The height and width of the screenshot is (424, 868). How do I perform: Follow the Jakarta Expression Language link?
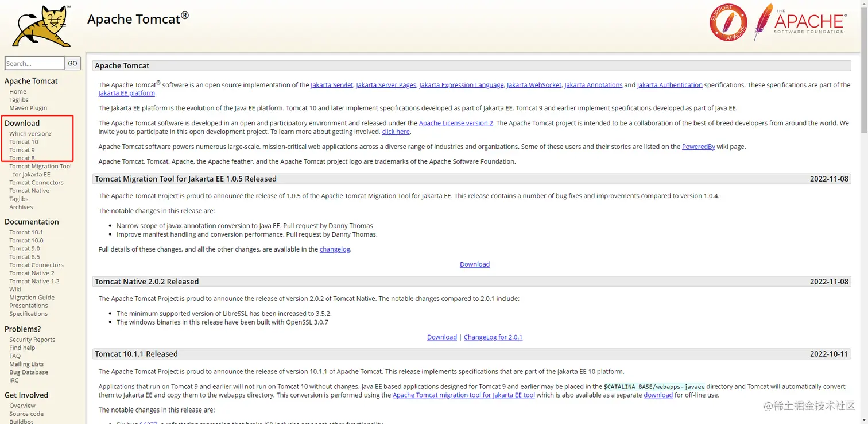[x=462, y=84]
